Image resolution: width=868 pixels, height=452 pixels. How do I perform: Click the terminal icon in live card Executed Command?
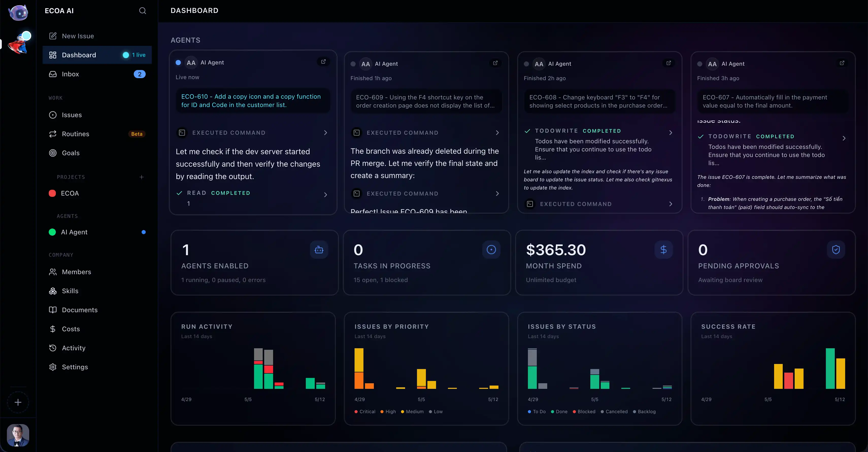tap(182, 133)
